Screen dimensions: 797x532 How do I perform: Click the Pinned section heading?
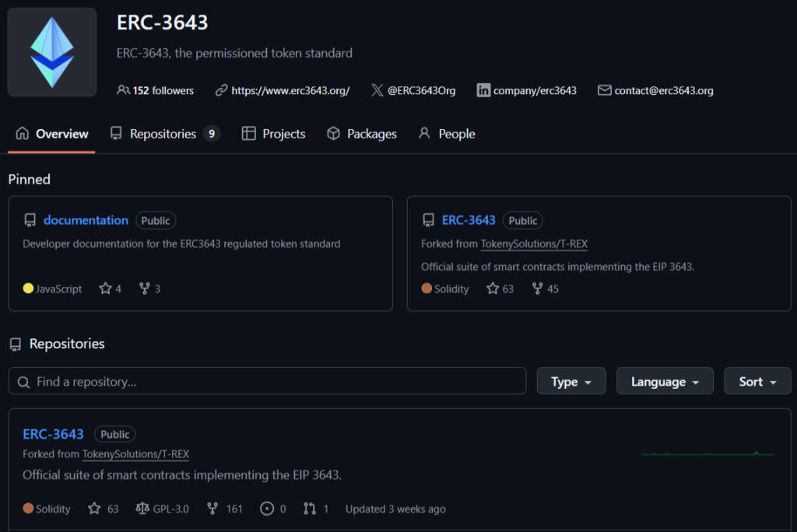30,180
